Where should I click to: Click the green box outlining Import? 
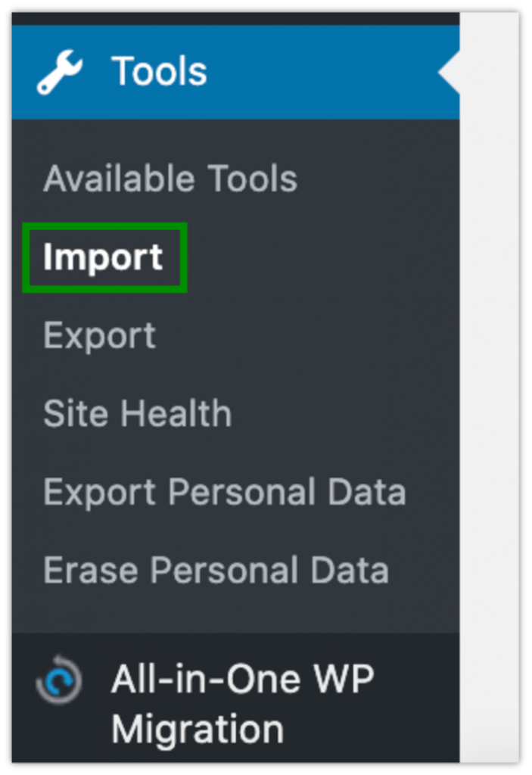(x=104, y=226)
